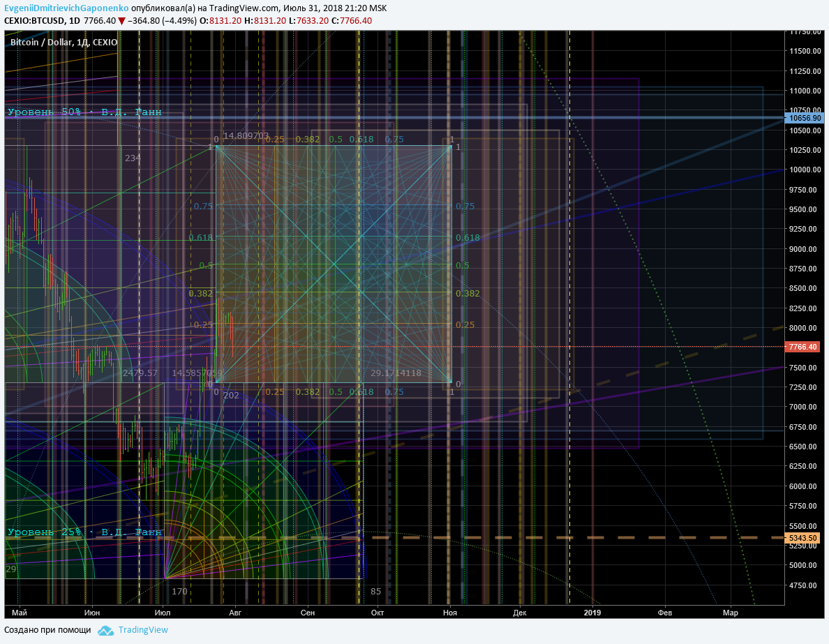This screenshot has height=644, width=829.
Task: Click the 29.1714118 value on the chart
Action: [x=396, y=373]
